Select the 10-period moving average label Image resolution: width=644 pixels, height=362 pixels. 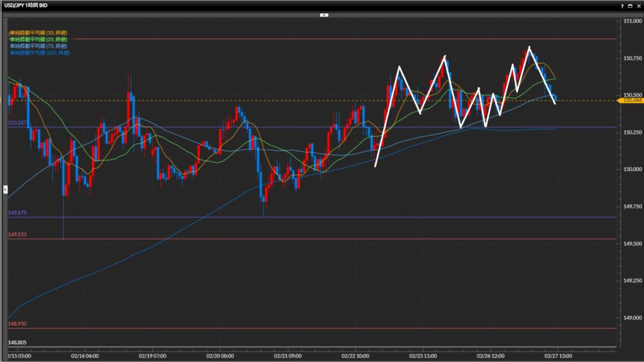click(x=38, y=32)
